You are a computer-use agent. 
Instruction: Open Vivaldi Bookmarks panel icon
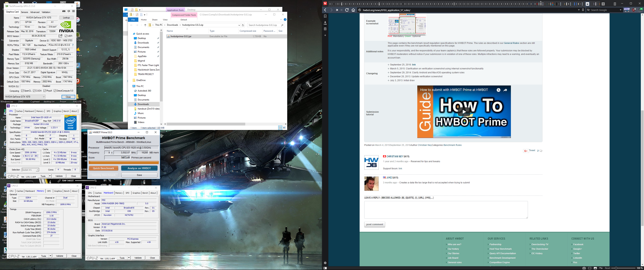[325, 16]
